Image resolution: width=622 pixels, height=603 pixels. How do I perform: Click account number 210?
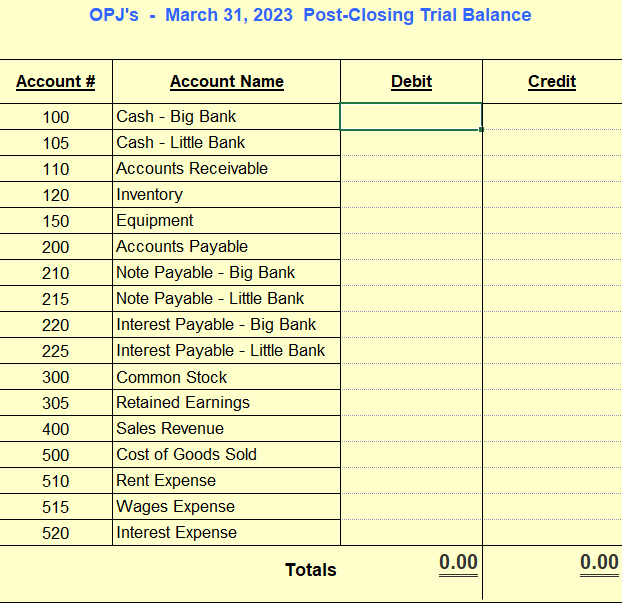56,273
